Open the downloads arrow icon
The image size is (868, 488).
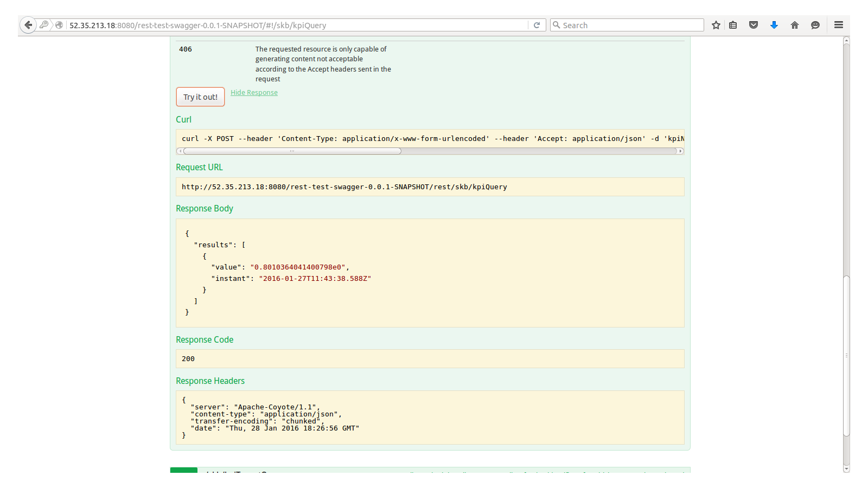point(774,25)
